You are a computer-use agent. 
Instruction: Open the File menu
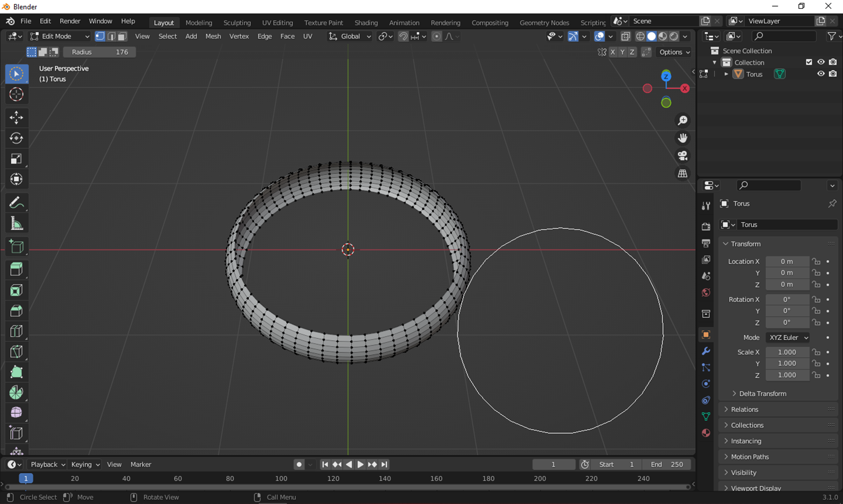[26, 21]
